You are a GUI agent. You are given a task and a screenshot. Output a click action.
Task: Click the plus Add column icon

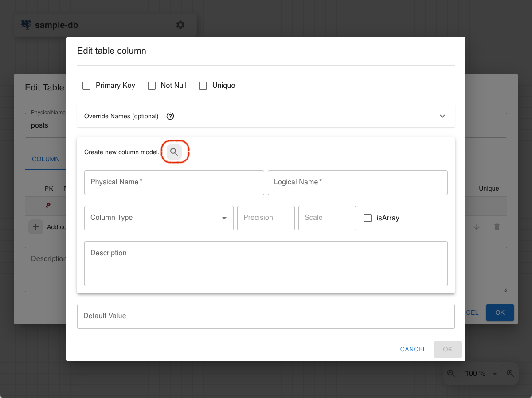pyautogui.click(x=36, y=227)
